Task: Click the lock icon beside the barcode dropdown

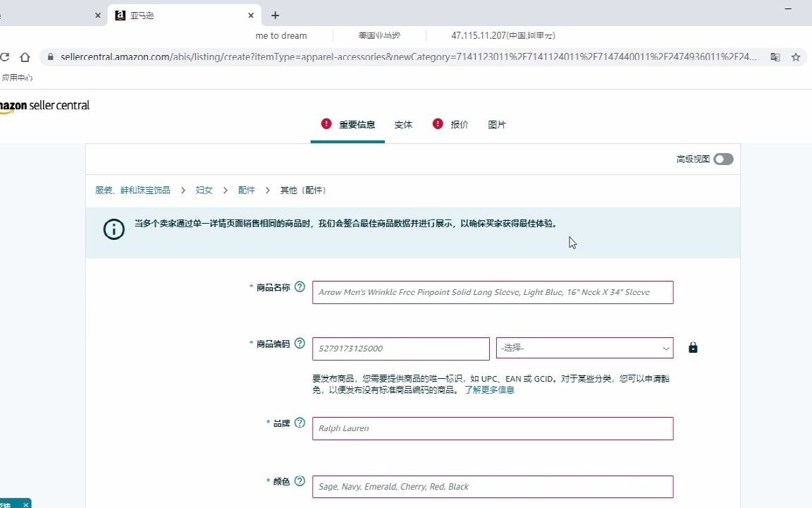Action: [x=693, y=347]
